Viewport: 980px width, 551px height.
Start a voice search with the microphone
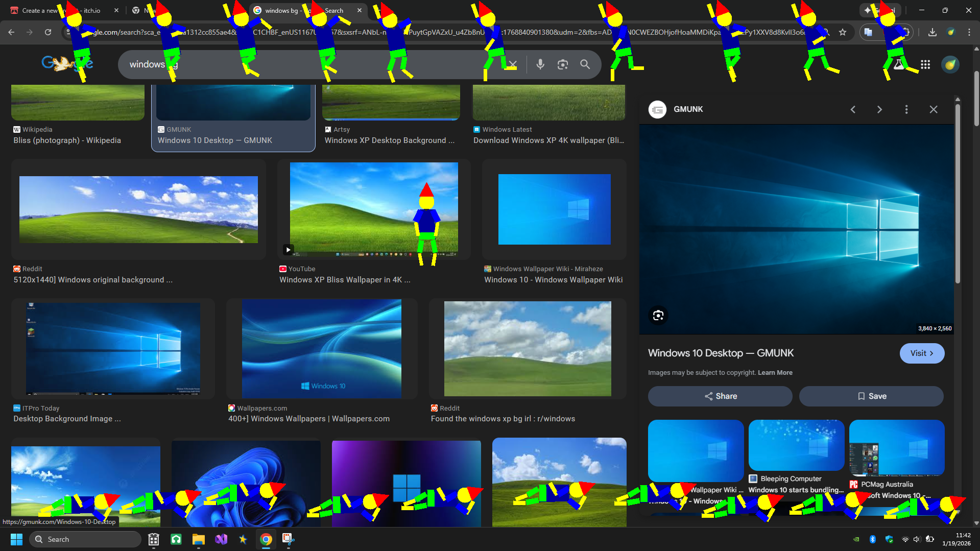click(540, 64)
